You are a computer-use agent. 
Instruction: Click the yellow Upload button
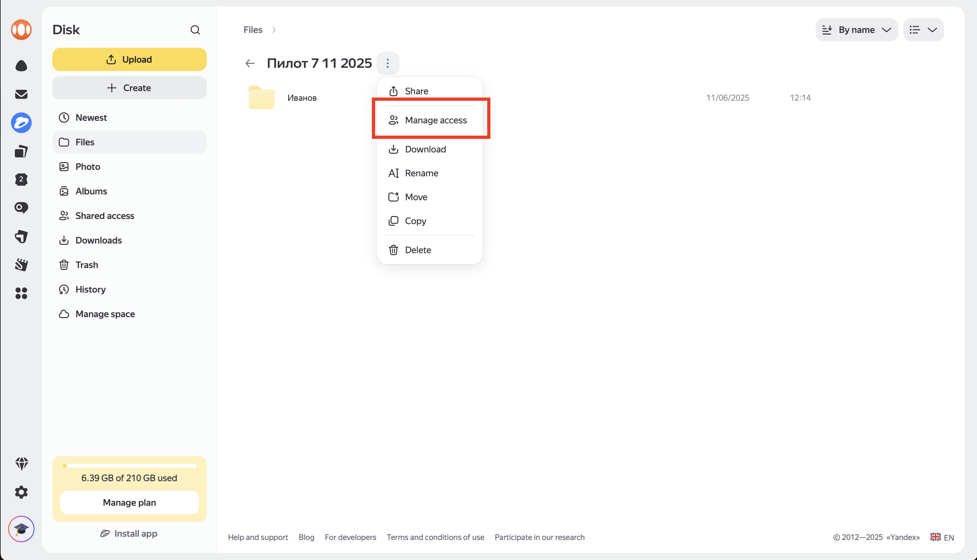pos(129,59)
